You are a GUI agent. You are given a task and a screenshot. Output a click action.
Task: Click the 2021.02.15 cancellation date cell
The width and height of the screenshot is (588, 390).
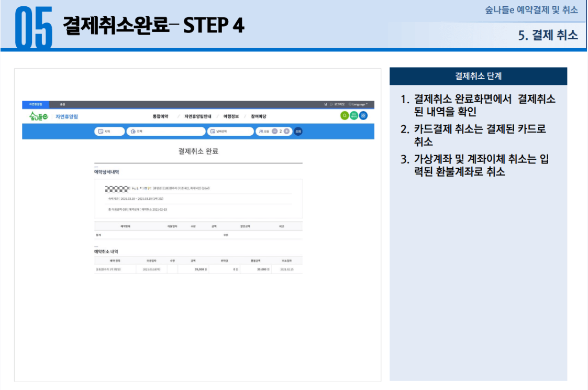click(x=287, y=269)
